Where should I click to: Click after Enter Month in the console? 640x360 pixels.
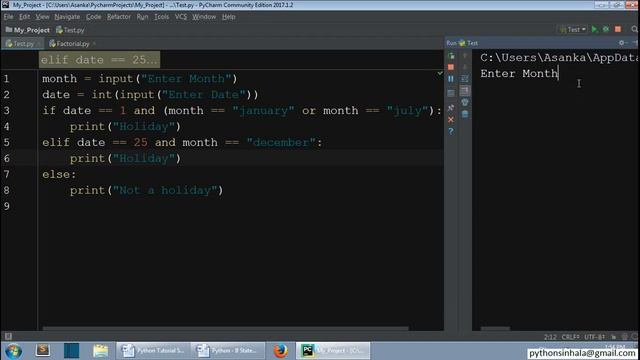coord(559,74)
